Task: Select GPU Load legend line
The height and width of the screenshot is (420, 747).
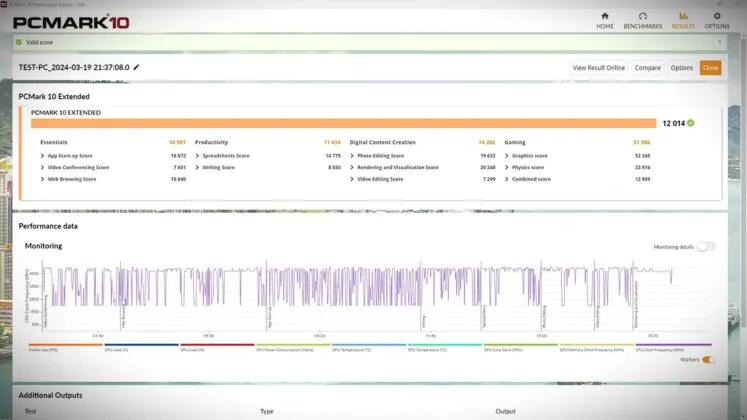Action: click(217, 345)
